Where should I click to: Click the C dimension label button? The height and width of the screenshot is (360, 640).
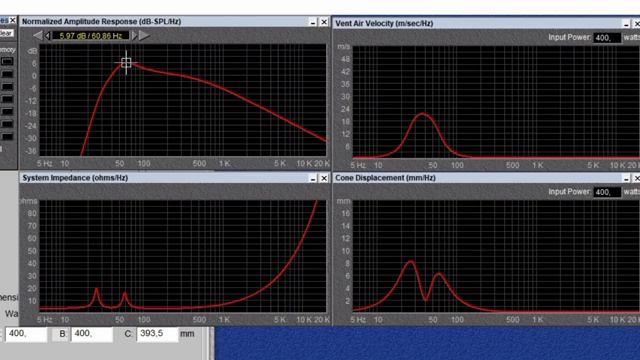[128, 334]
